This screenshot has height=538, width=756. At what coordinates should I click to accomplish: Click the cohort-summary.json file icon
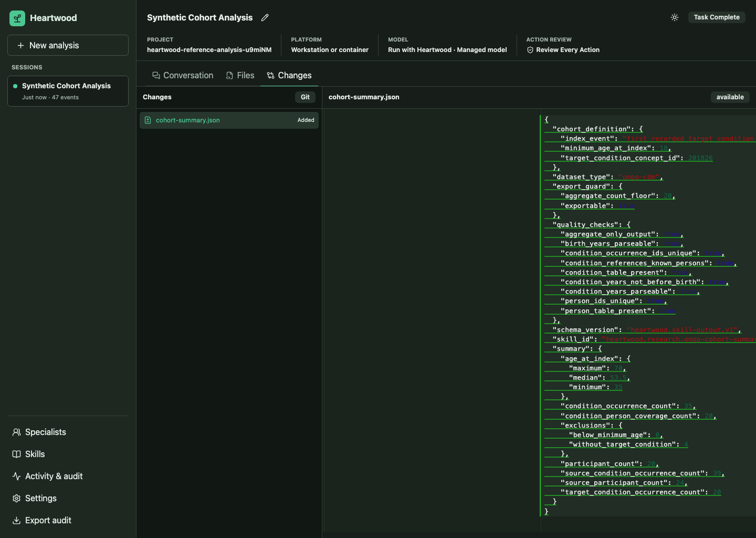click(x=148, y=120)
